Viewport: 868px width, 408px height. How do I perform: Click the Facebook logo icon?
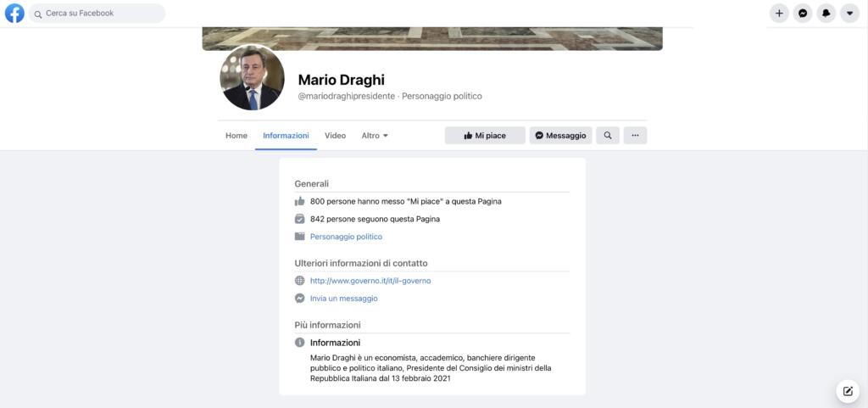pyautogui.click(x=14, y=14)
